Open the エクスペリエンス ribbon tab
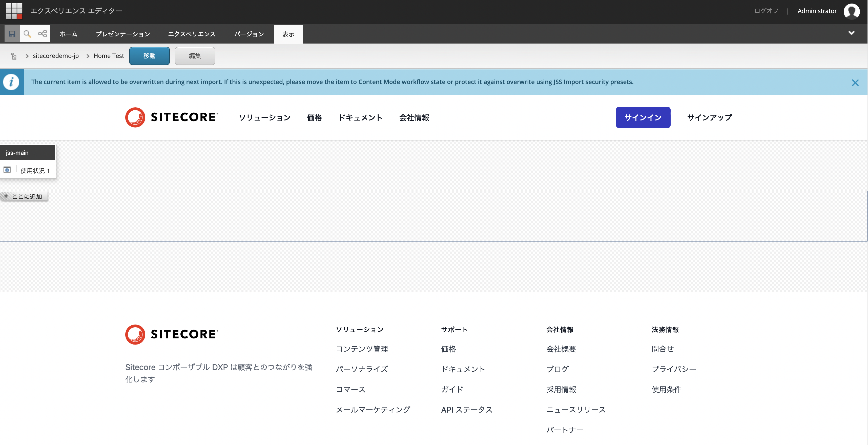The height and width of the screenshot is (445, 868). (192, 34)
